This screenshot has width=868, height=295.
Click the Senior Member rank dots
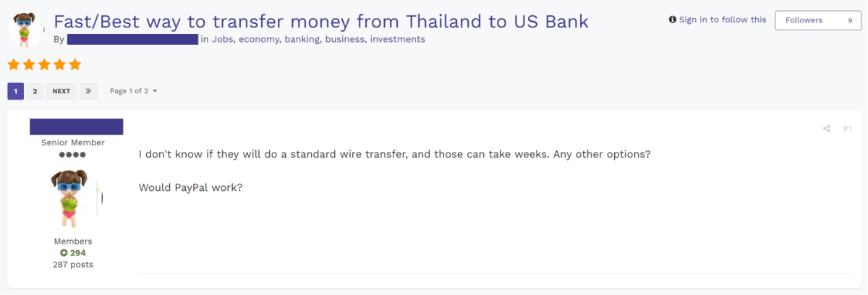pos(72,155)
